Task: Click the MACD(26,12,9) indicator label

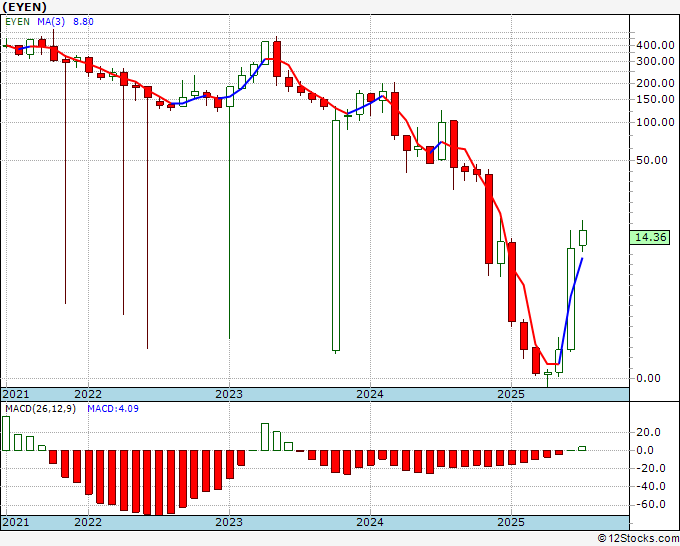Action: coord(40,409)
